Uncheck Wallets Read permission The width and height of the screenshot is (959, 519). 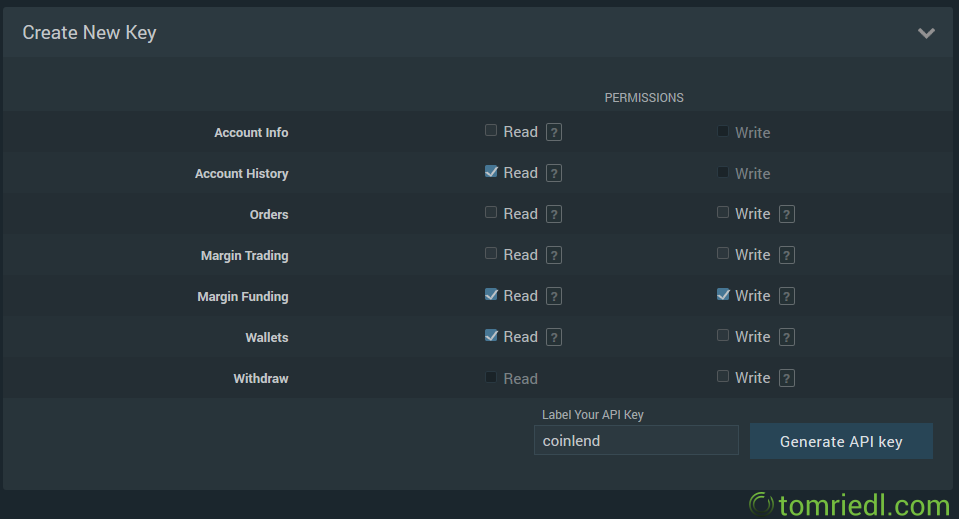point(491,335)
